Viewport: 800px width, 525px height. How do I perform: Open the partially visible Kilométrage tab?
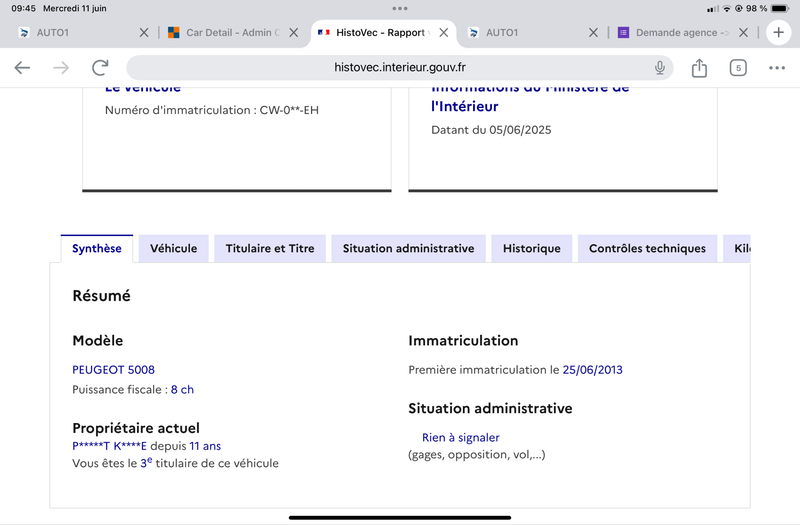[x=737, y=248]
